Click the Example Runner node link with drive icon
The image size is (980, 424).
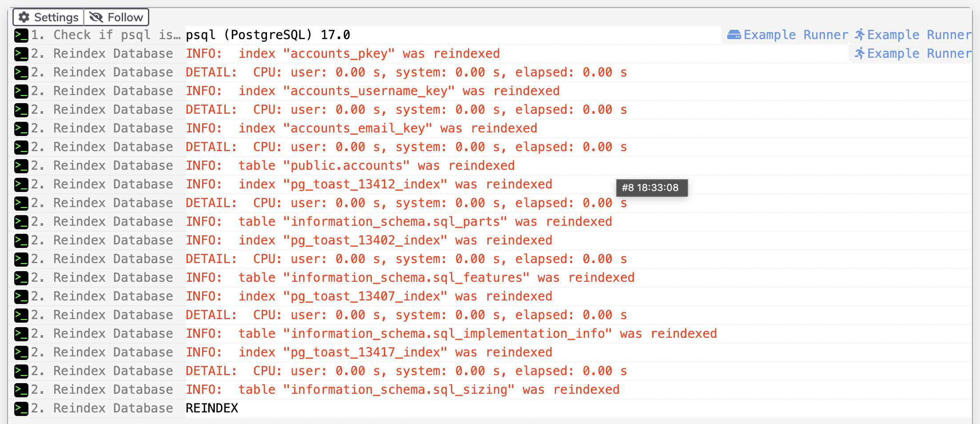(x=788, y=35)
